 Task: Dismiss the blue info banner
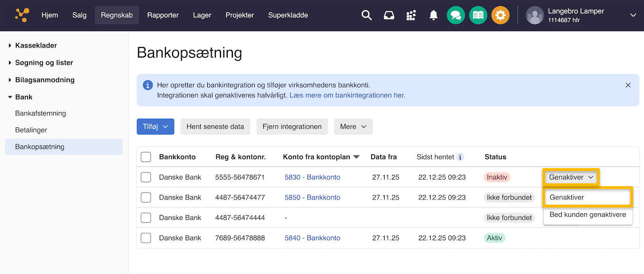point(628,85)
